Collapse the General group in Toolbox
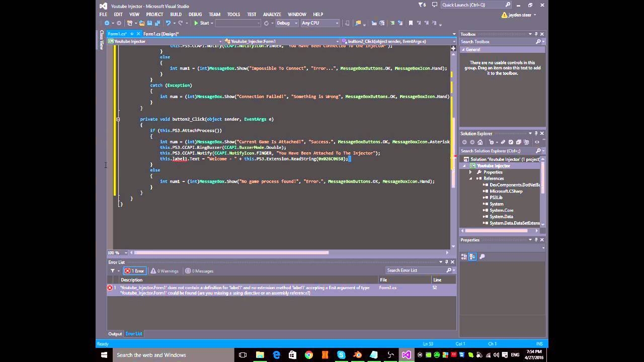This screenshot has height=362, width=644. (x=463, y=50)
